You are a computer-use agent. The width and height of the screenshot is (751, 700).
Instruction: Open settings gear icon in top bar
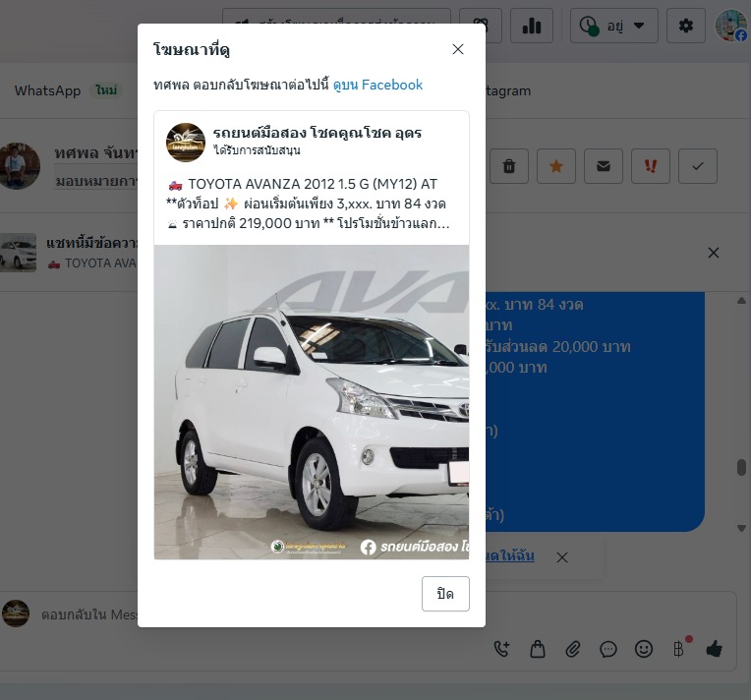coord(686,26)
